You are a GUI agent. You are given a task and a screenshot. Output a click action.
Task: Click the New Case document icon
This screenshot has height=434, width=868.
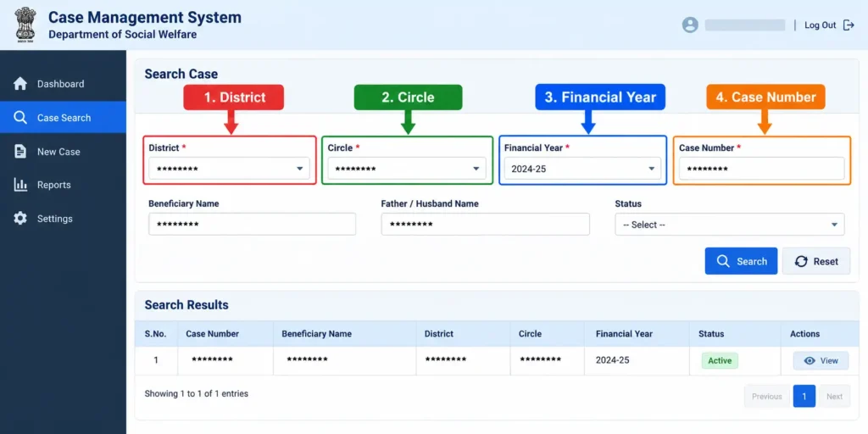(20, 151)
